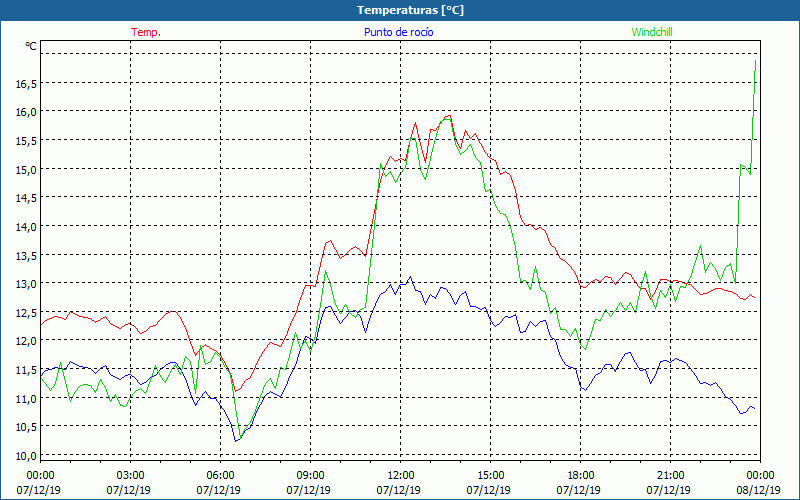This screenshot has width=800, height=500.
Task: Click the 11,5 y-axis value
Action: (x=26, y=370)
